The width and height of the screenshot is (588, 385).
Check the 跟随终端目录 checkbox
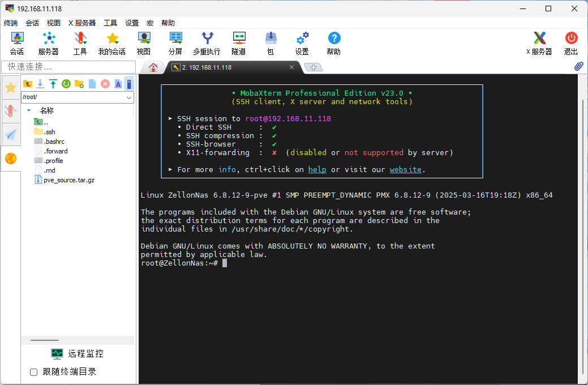pos(34,372)
